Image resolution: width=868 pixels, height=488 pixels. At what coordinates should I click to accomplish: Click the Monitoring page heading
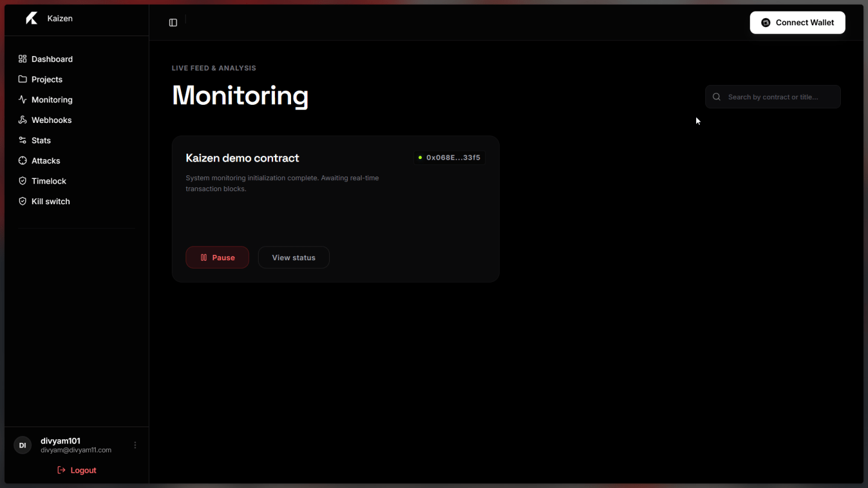(x=240, y=95)
